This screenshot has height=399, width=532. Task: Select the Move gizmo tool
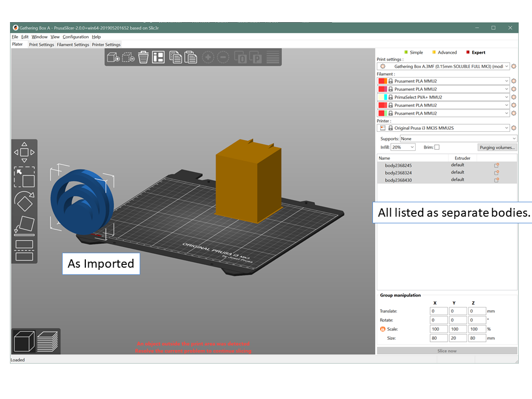tap(24, 152)
